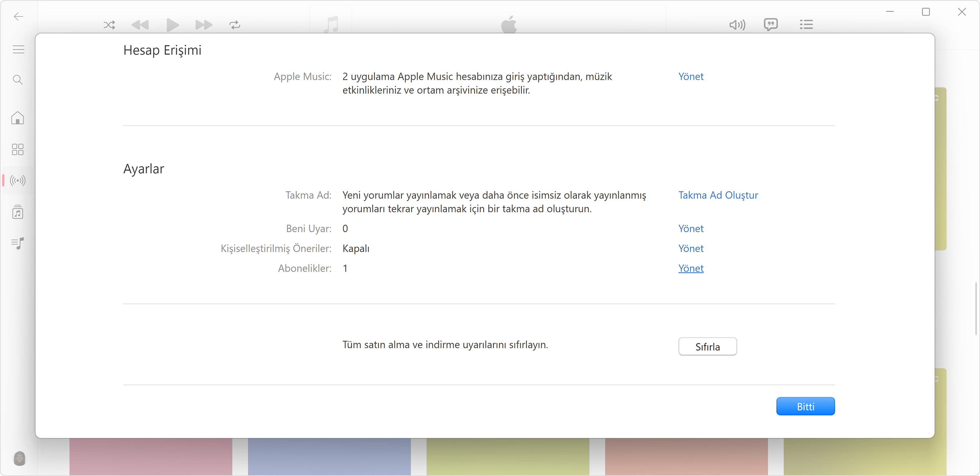
Task: Open Yönet next to Abonelikler
Action: [691, 268]
